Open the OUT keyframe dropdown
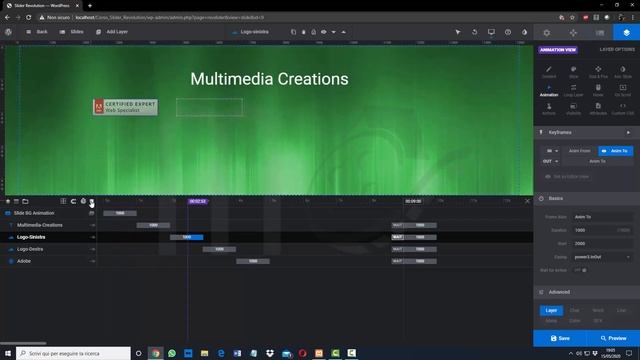Screen dimensions: 640x360 click(x=550, y=161)
